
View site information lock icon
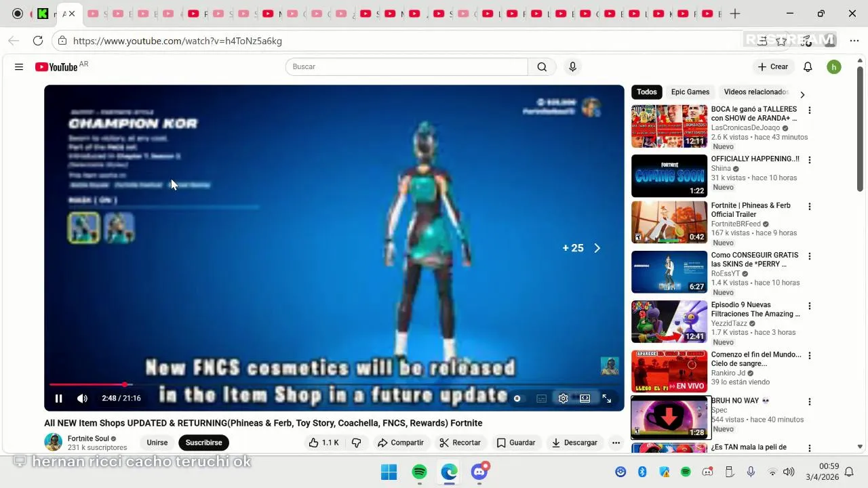point(62,41)
